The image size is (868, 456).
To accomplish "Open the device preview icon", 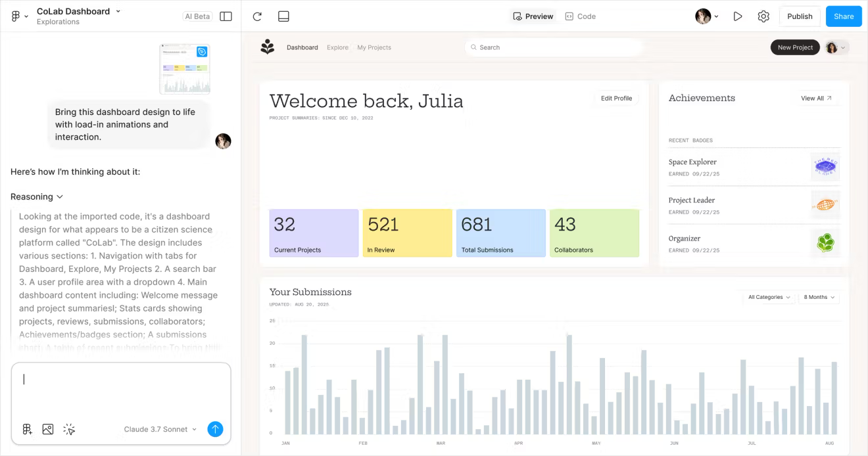I will pyautogui.click(x=283, y=16).
